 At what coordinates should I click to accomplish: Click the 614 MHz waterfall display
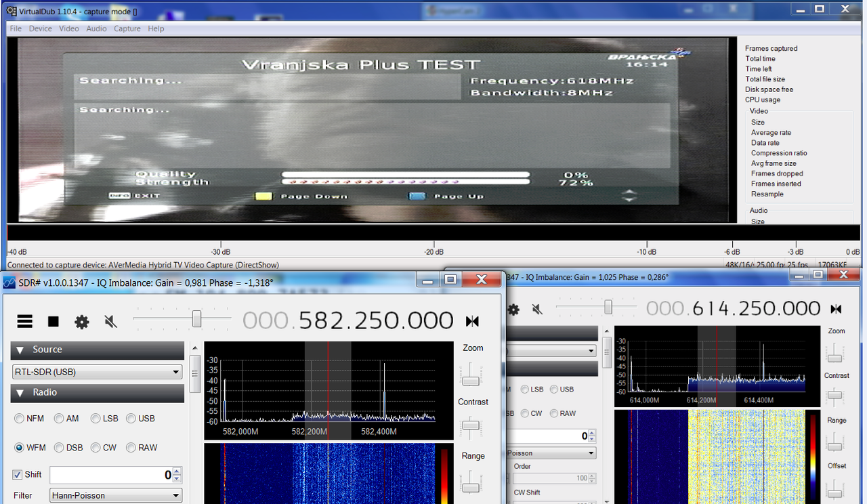(718, 457)
